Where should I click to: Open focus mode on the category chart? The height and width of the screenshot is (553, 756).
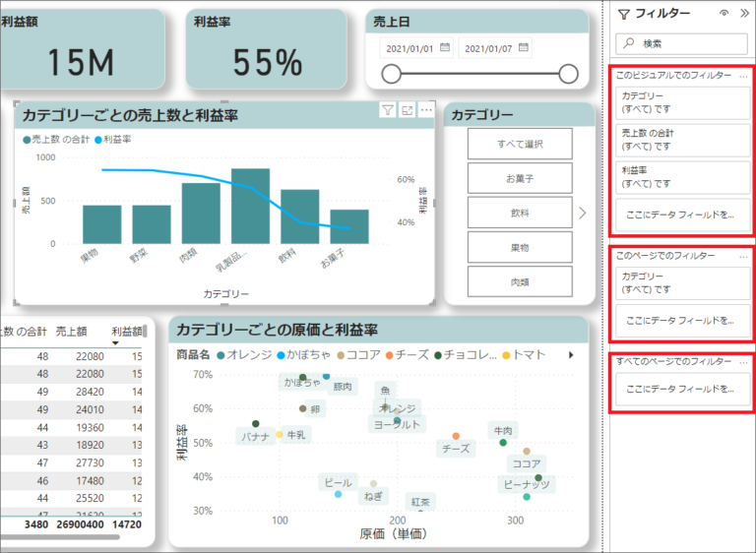pyautogui.click(x=407, y=110)
